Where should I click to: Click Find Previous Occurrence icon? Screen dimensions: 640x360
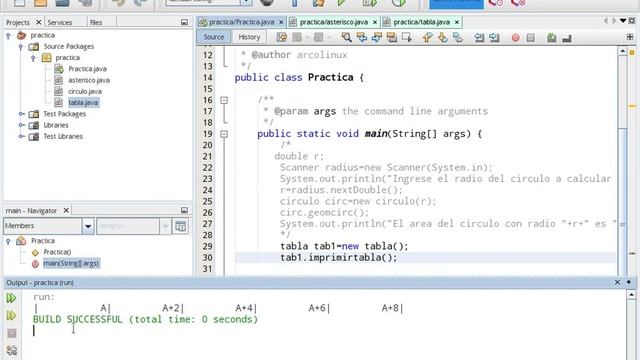pos(362,38)
